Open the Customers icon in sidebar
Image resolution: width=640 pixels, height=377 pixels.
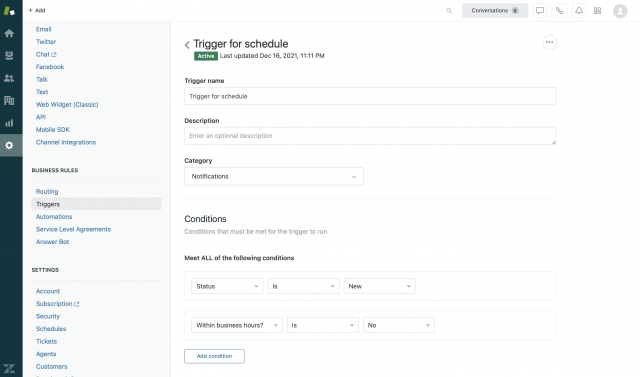click(9, 78)
